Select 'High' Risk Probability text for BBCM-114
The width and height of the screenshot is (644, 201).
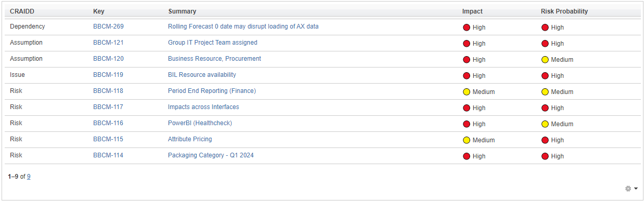[x=558, y=156]
